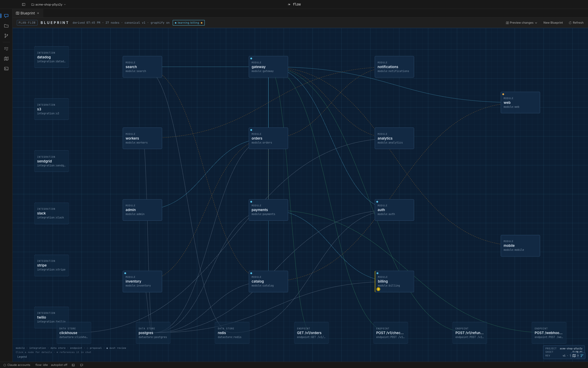588x368 pixels.
Task: Toggle autopilot off in status bar
Action: click(x=59, y=365)
